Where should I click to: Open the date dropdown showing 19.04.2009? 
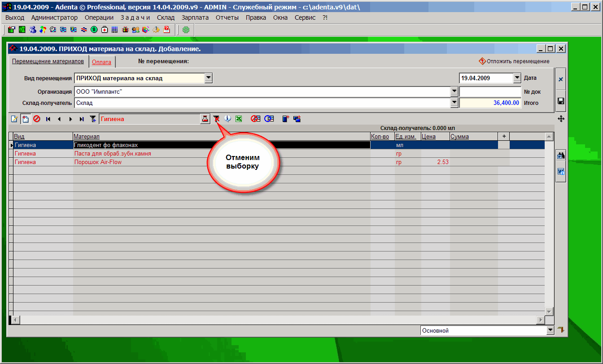point(517,78)
